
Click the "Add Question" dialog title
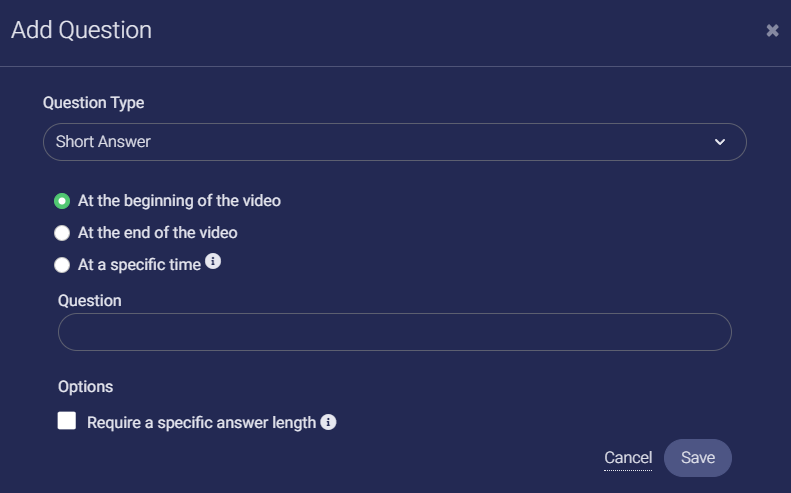click(82, 30)
